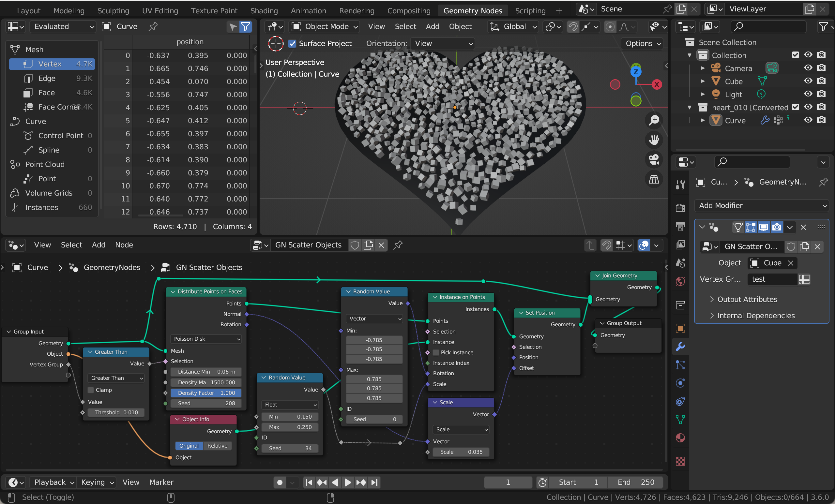Toggle modifier show in render button
Screen dimensions: 835x504
pyautogui.click(x=776, y=227)
